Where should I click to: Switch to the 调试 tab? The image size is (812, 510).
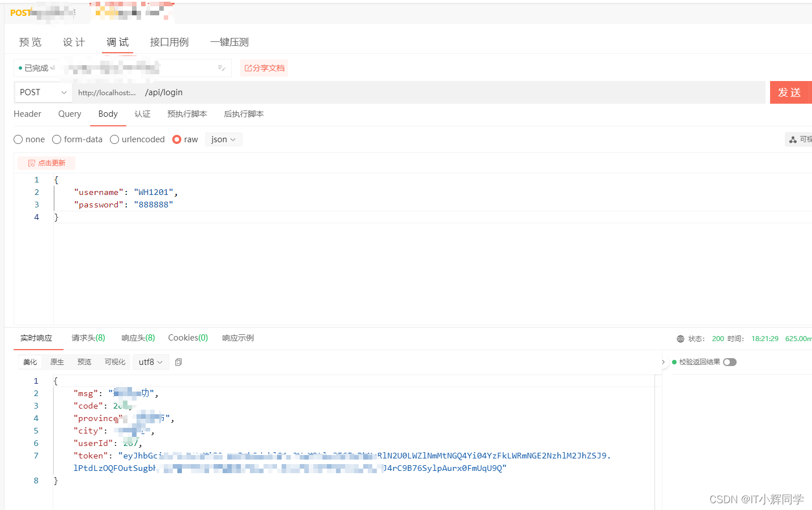click(x=118, y=42)
